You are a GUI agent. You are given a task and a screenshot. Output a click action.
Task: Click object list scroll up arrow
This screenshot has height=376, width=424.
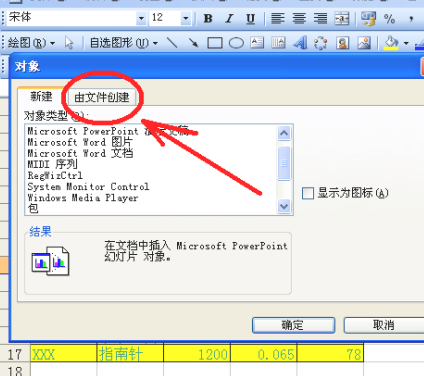click(284, 133)
